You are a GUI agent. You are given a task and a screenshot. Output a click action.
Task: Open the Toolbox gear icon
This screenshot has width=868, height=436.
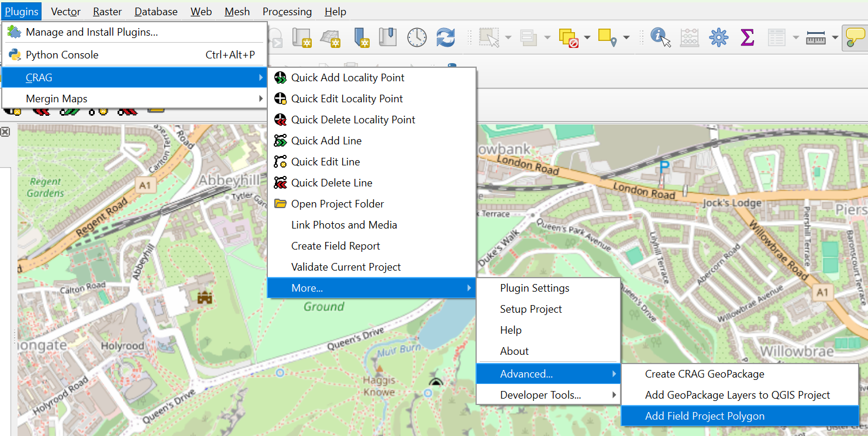(x=718, y=37)
